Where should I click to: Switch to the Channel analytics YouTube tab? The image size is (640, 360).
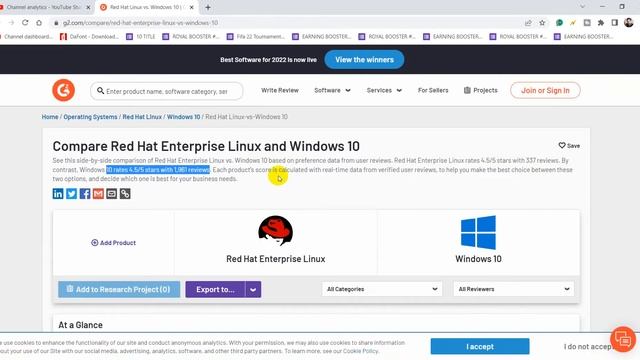(x=43, y=7)
